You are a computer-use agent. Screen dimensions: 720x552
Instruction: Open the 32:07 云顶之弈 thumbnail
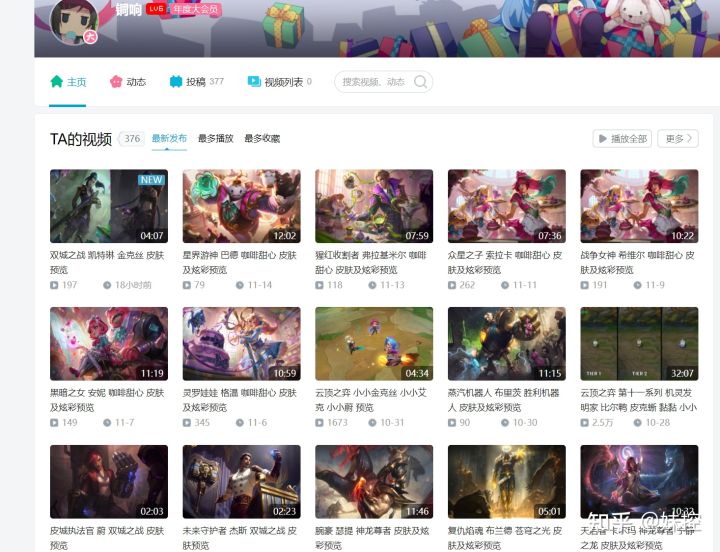[639, 344]
